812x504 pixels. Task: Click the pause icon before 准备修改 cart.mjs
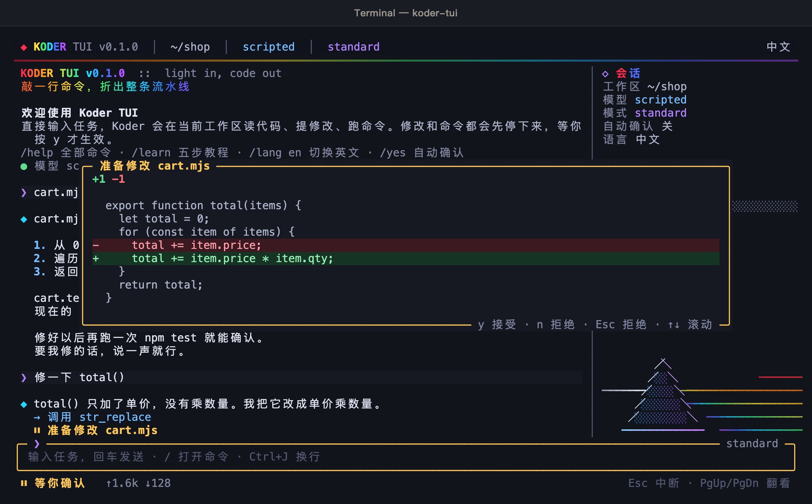tap(37, 430)
